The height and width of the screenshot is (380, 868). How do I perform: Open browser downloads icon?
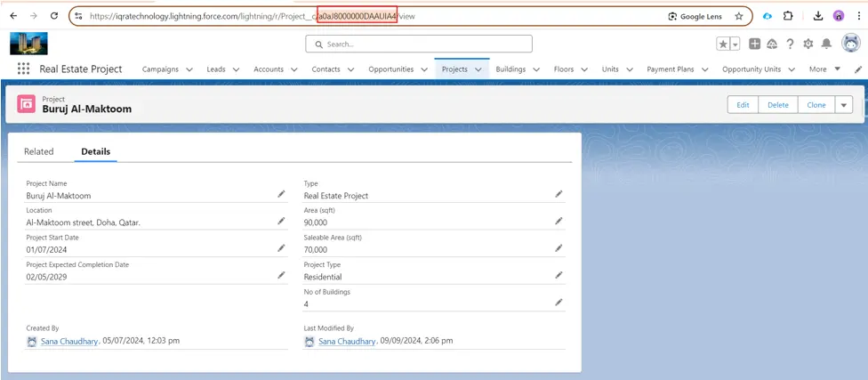[817, 16]
